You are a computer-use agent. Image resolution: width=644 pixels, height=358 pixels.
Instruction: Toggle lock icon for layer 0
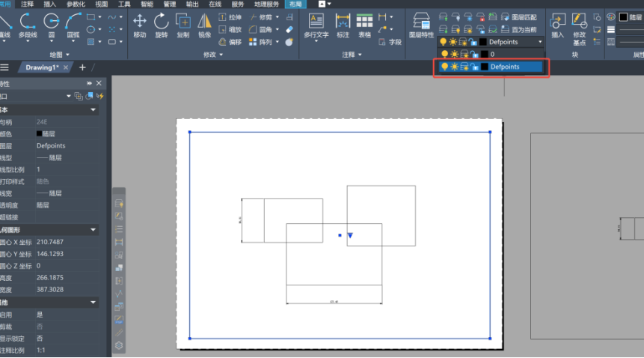[x=474, y=54]
